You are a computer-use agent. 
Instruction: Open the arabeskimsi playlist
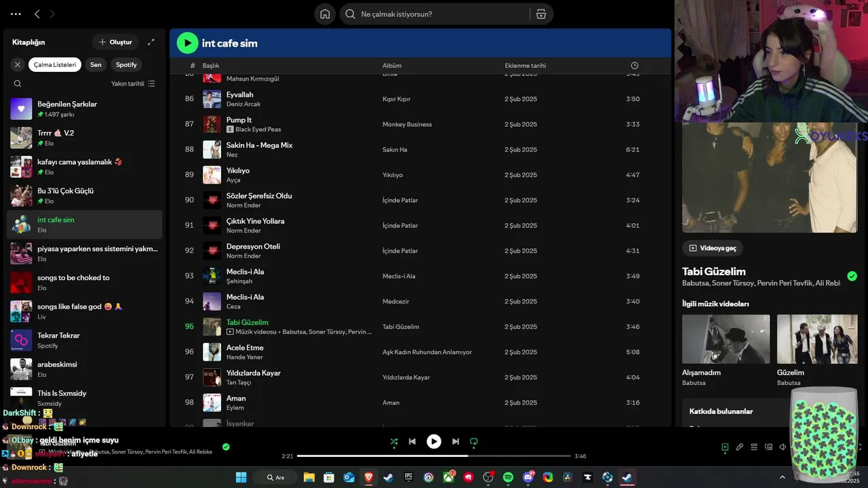pyautogui.click(x=85, y=369)
